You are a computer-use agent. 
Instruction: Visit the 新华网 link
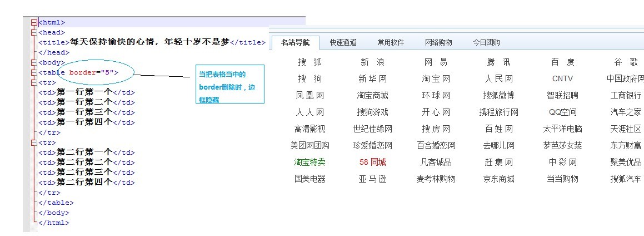[x=372, y=78]
